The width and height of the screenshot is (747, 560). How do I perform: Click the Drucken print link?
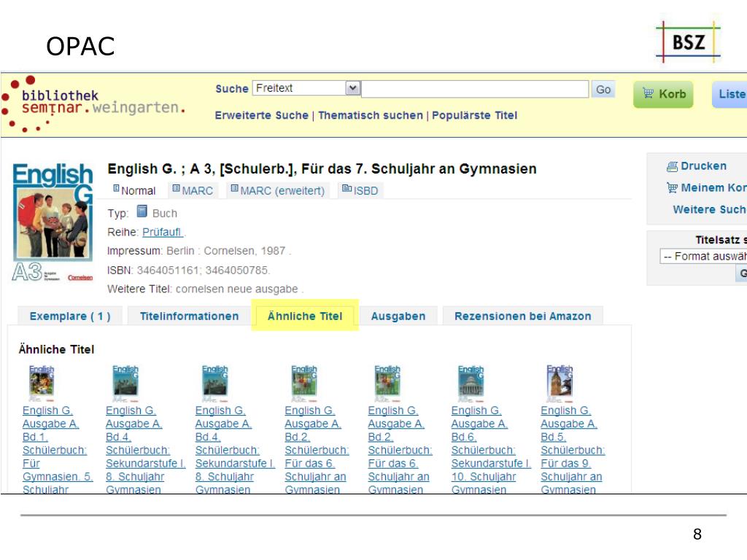coord(704,166)
